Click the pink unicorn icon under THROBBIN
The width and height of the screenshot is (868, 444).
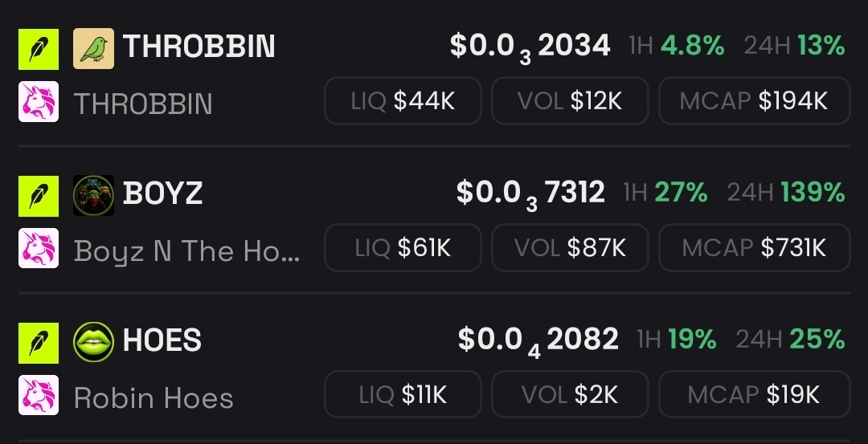click(x=39, y=101)
